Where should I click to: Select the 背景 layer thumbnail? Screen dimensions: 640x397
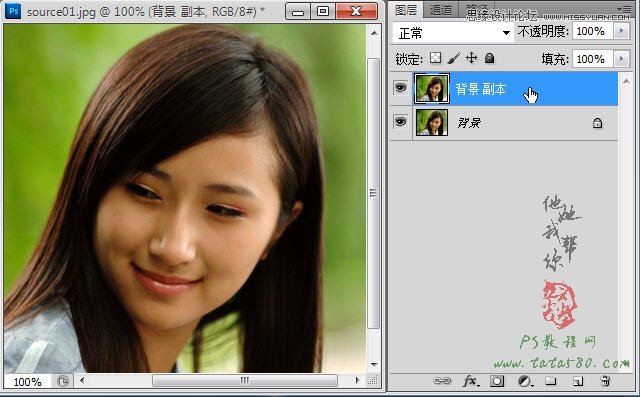(431, 122)
